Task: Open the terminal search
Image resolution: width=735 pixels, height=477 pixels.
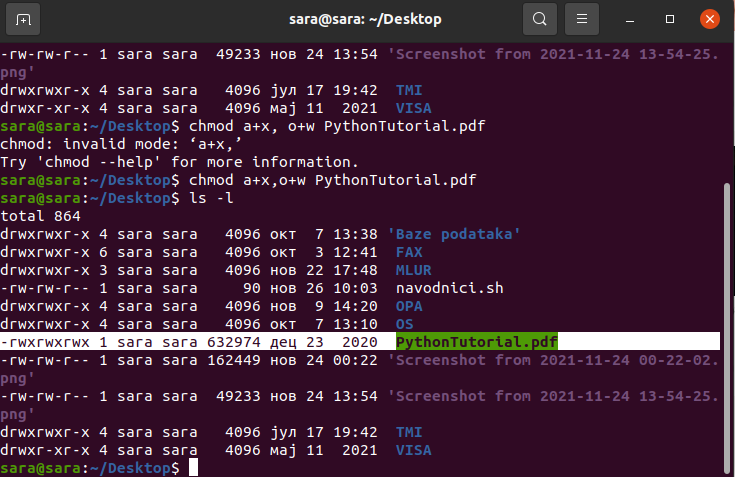Action: tap(540, 19)
